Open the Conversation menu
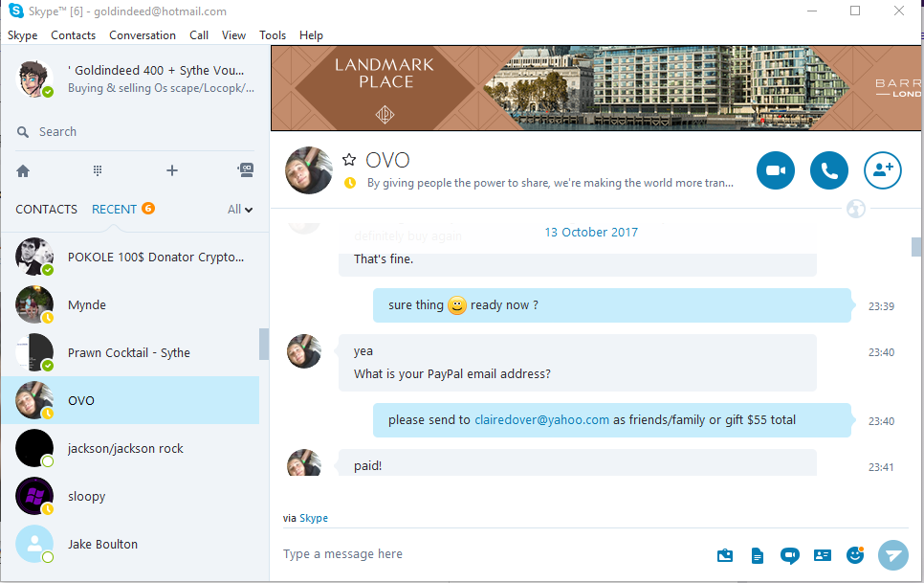The height and width of the screenshot is (583, 924). coord(142,35)
